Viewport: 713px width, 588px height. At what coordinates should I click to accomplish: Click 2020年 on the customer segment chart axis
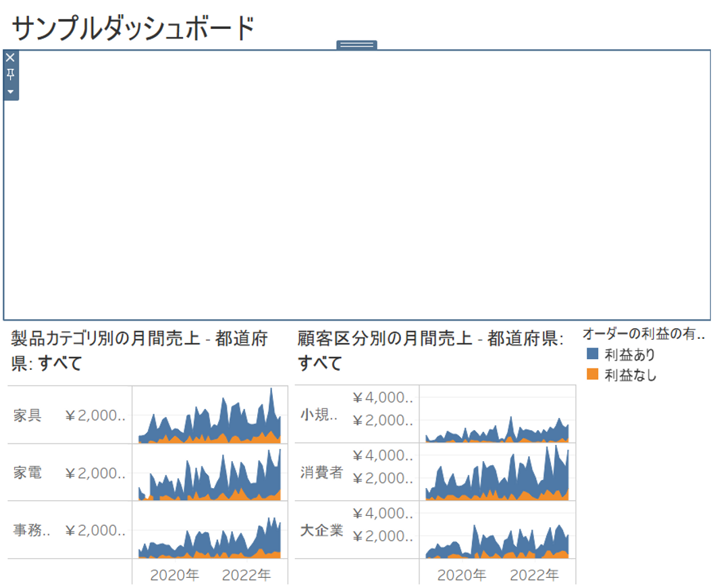point(462,574)
